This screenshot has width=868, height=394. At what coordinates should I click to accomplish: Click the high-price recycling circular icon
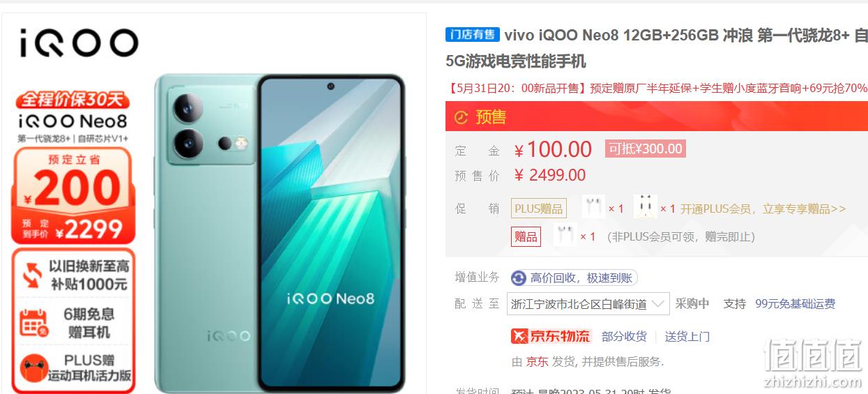pos(518,278)
